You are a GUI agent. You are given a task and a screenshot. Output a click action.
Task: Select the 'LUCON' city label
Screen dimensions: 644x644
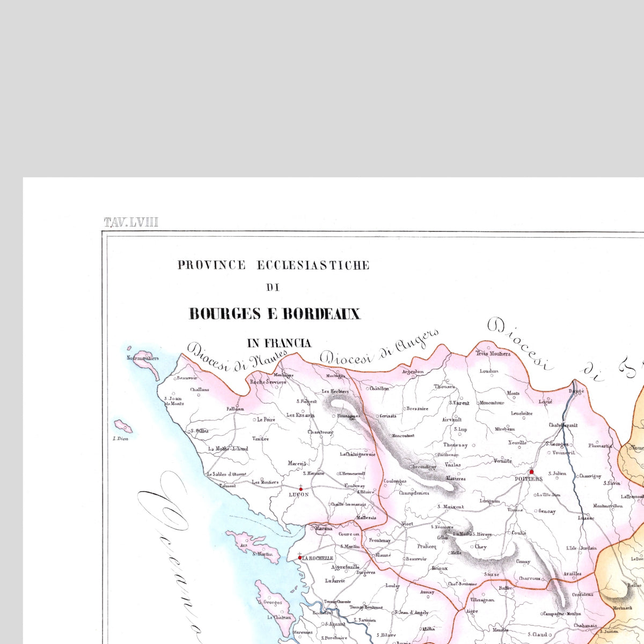299,494
